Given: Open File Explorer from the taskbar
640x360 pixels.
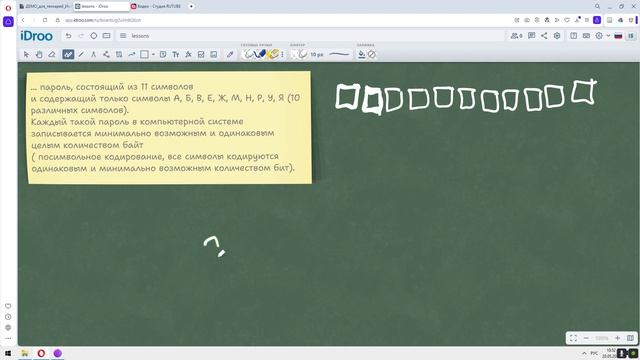Looking at the screenshot, I should coord(24,353).
